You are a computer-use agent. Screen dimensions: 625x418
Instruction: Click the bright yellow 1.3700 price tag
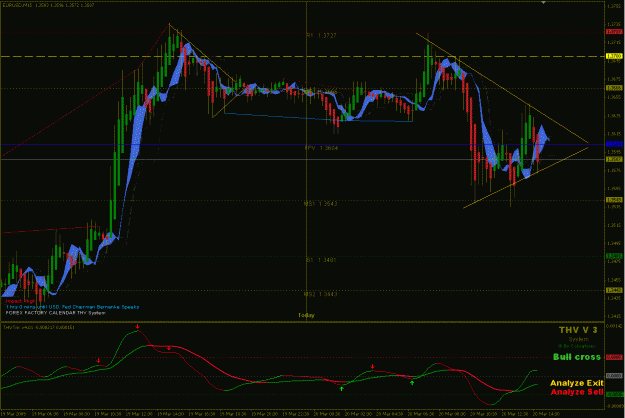coord(614,56)
